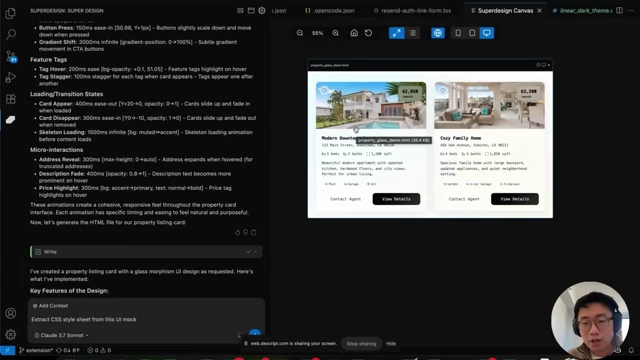The image size is (640, 360).
Task: Toggle favorite heart on Modern Downtown photo
Action: [x=324, y=90]
